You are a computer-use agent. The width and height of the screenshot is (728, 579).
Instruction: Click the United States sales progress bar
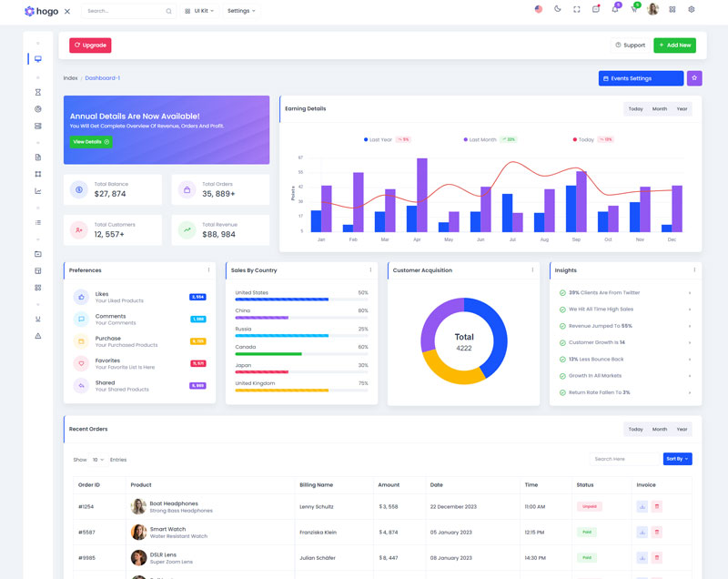pos(281,299)
